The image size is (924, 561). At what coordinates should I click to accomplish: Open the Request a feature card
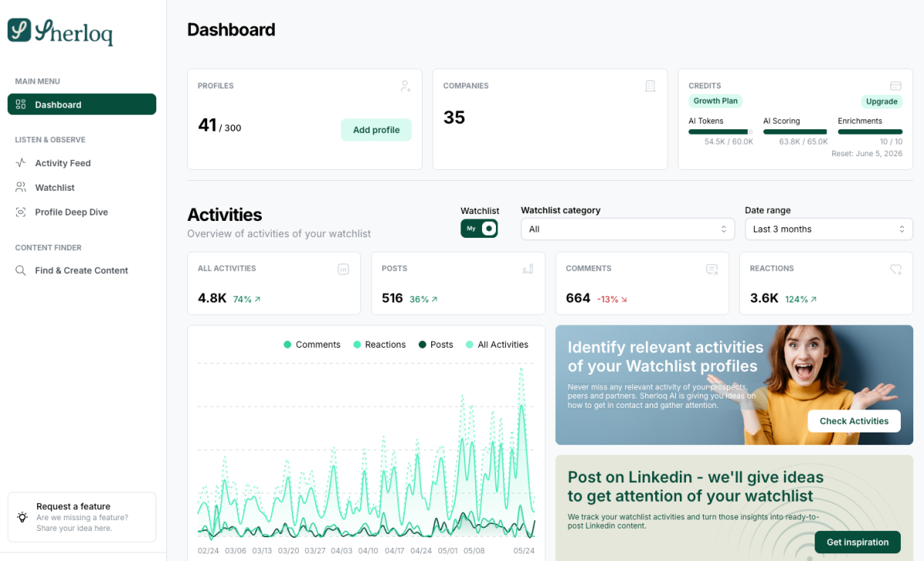click(x=82, y=517)
